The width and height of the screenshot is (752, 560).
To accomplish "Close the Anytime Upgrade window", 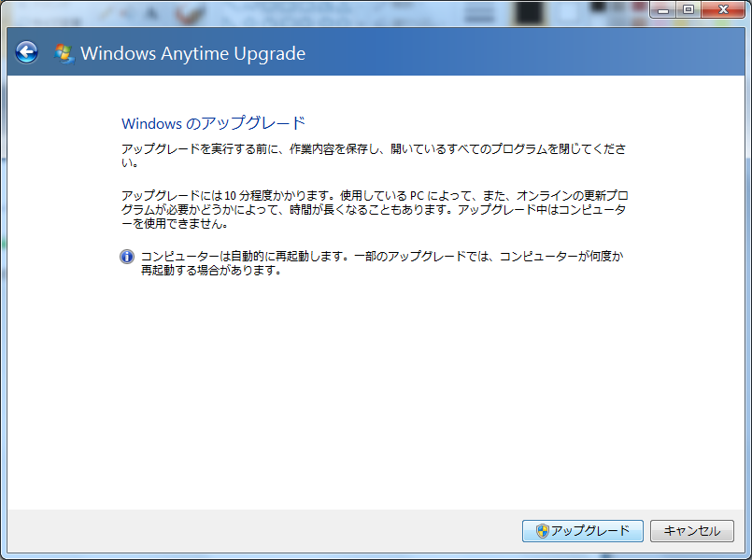I will click(723, 9).
